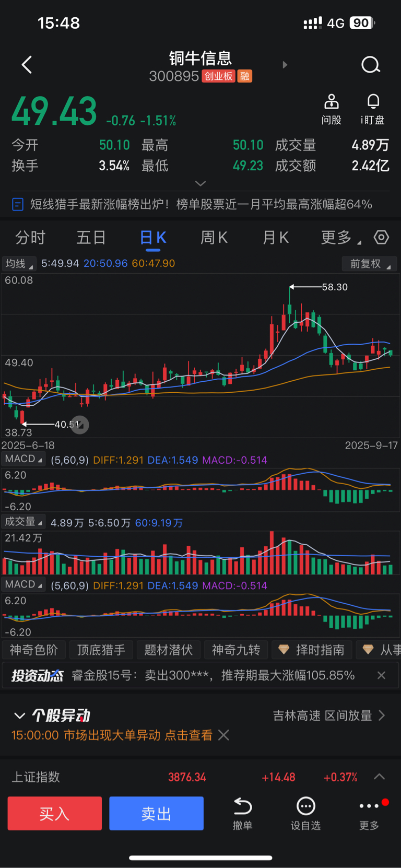401x868 pixels.
Task: Close the 大单异动 alert
Action: (x=223, y=735)
